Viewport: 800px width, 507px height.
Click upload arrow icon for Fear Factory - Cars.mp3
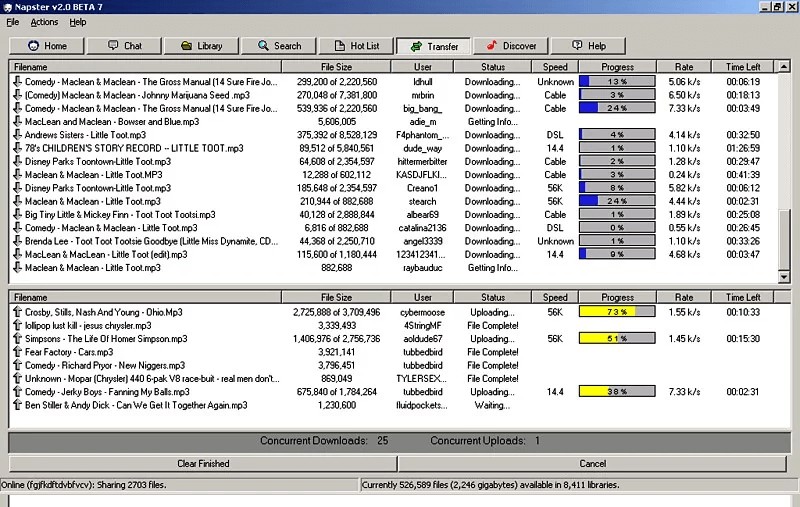[17, 351]
